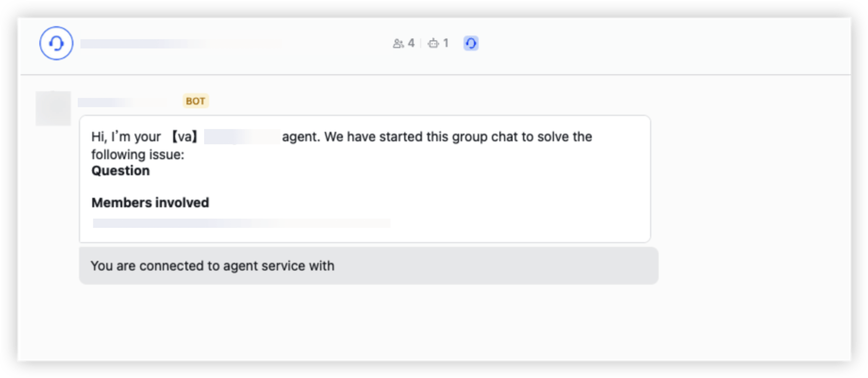Click empty space inside the bot message card

click(x=471, y=198)
